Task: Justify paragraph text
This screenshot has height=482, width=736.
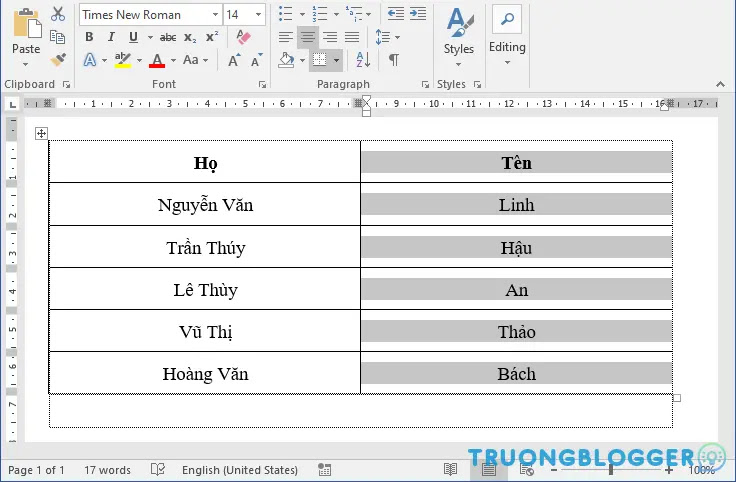Action: pos(352,37)
